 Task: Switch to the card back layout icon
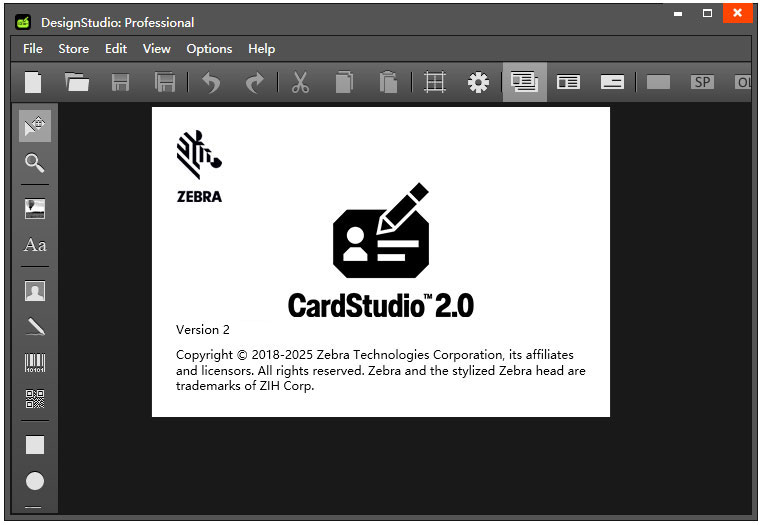tap(612, 82)
